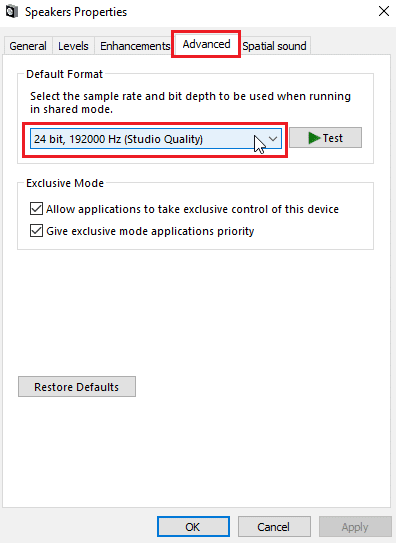
Task: Switch to the General tab
Action: pyautogui.click(x=28, y=46)
